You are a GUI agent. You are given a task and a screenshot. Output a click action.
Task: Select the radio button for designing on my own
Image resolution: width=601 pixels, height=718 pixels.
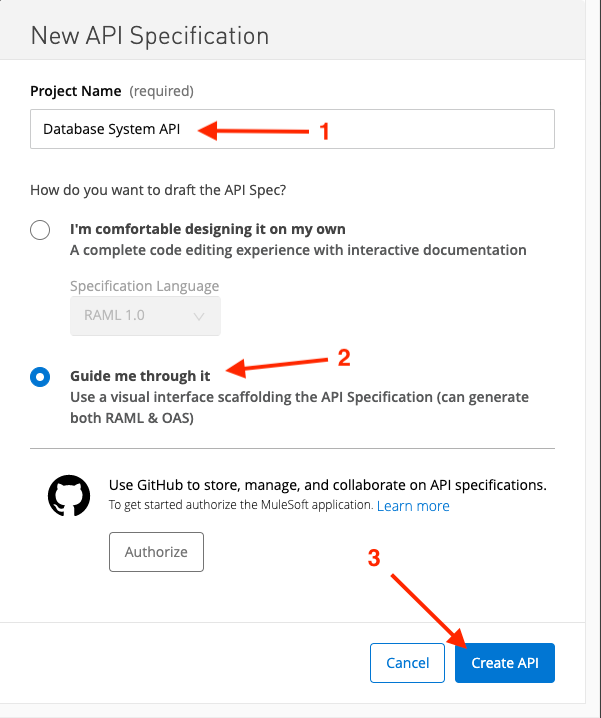coord(40,230)
